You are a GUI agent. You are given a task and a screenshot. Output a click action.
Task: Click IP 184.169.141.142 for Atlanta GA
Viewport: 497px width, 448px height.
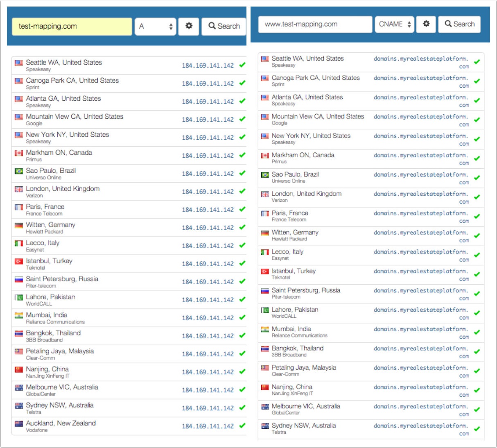click(208, 102)
